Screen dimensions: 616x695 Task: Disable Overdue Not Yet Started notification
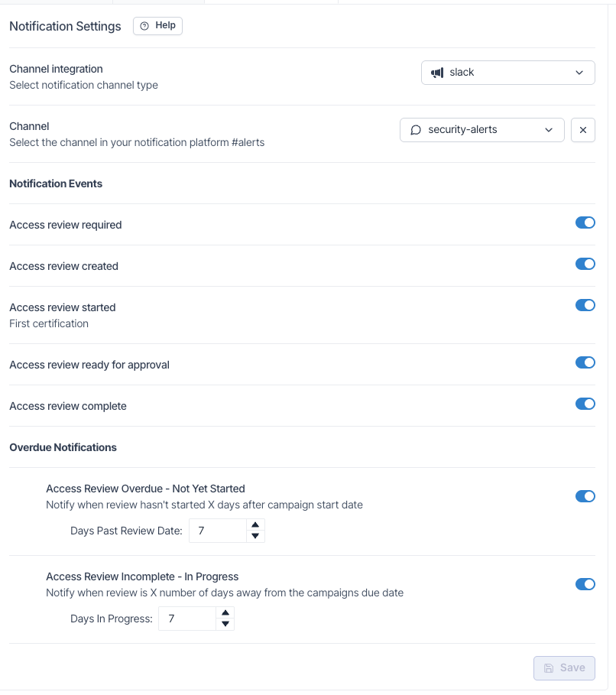click(585, 496)
